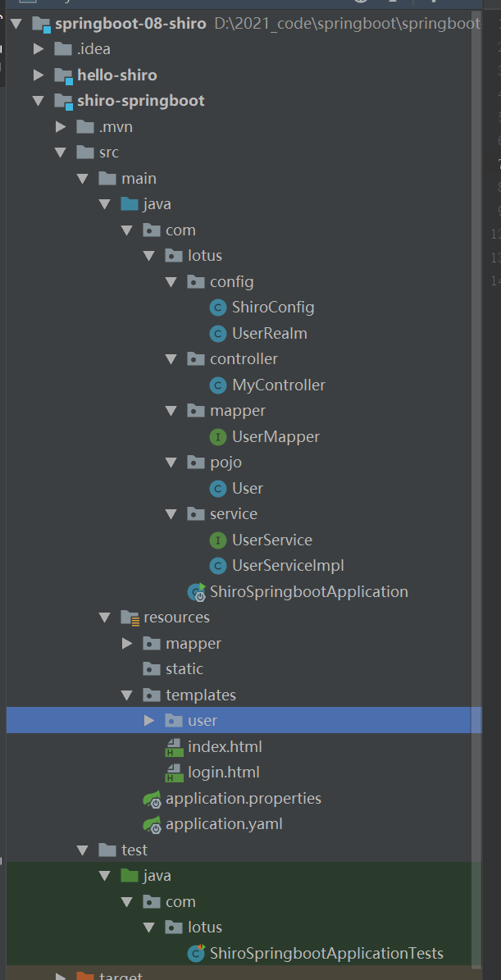Click the application.yaml Spring icon
Viewport: 501px width, 980px height.
click(151, 824)
